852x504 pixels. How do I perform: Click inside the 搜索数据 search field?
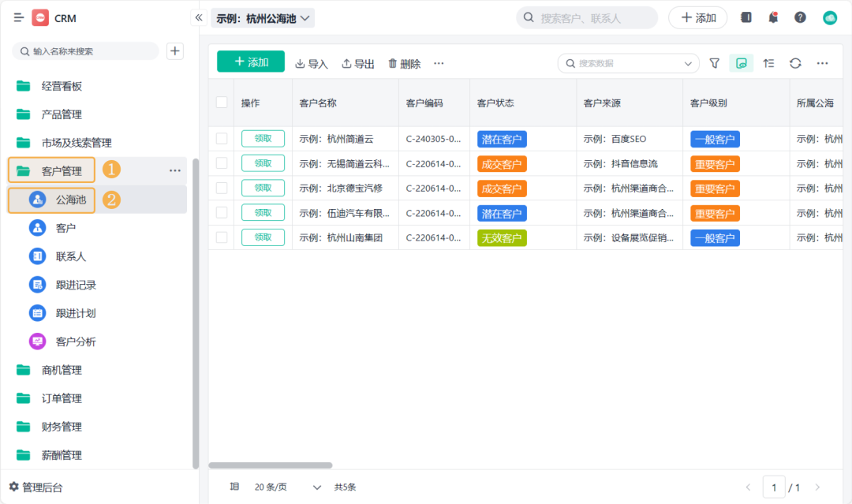tap(623, 63)
